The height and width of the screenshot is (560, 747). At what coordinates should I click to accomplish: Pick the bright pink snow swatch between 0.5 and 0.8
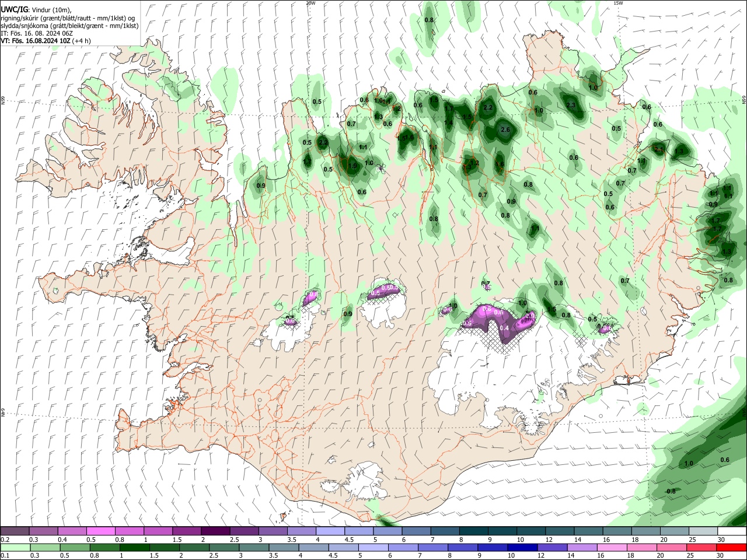(100, 531)
